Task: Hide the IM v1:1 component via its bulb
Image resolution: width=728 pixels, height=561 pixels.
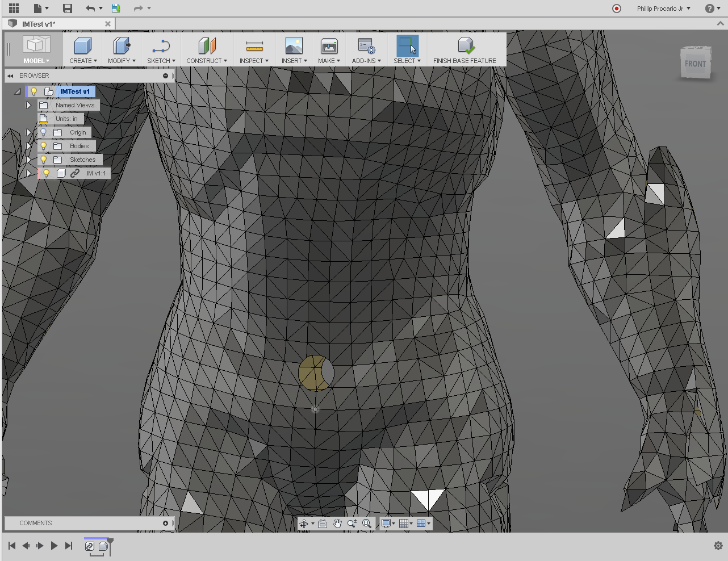Action: pyautogui.click(x=47, y=173)
